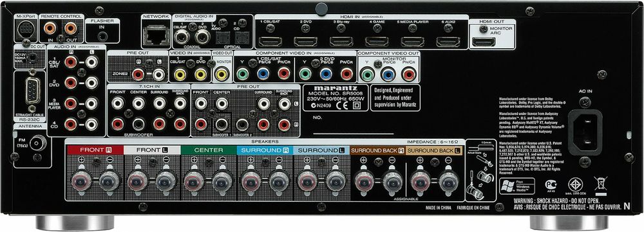Image resolution: width=644 pixels, height=232 pixels.
Task: Click 'Designed, Engineered and Produced' label
Action: pyautogui.click(x=395, y=98)
